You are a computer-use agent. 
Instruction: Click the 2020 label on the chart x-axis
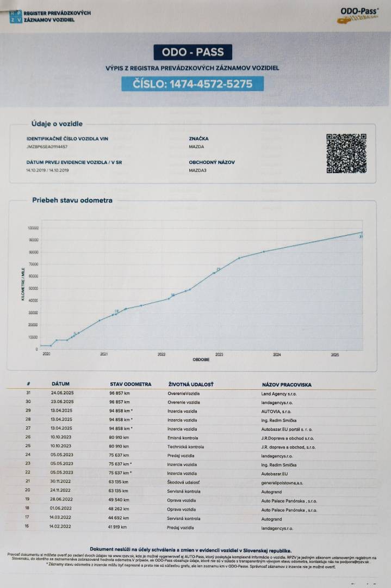coord(46,354)
